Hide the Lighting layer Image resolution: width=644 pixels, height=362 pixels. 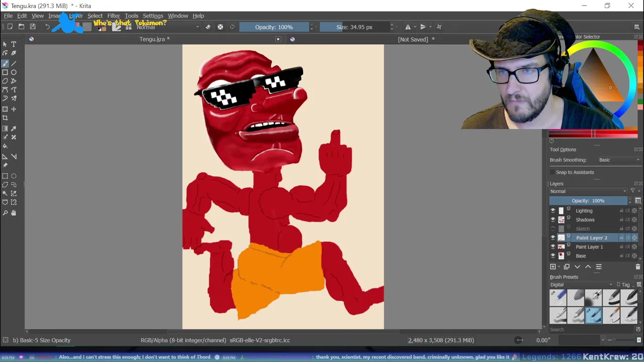[553, 211]
